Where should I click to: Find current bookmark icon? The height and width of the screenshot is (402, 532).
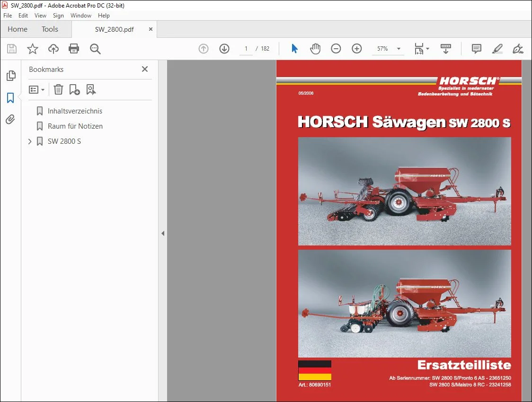point(91,89)
